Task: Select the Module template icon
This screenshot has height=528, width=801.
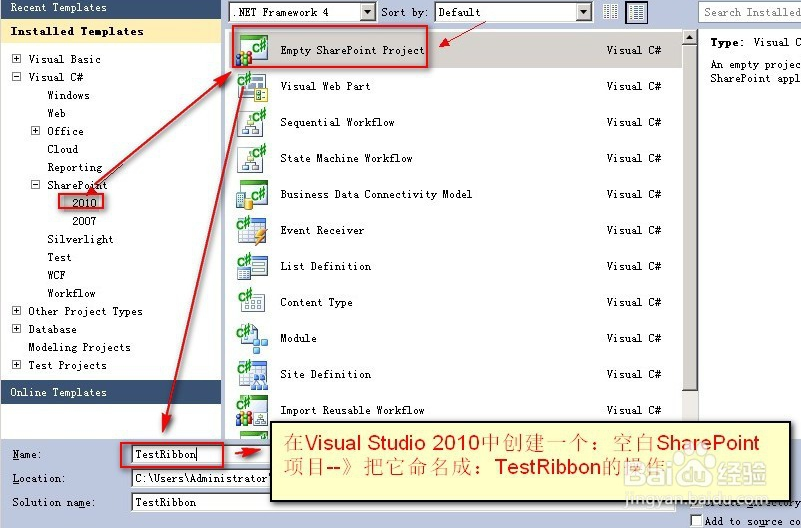Action: point(252,339)
